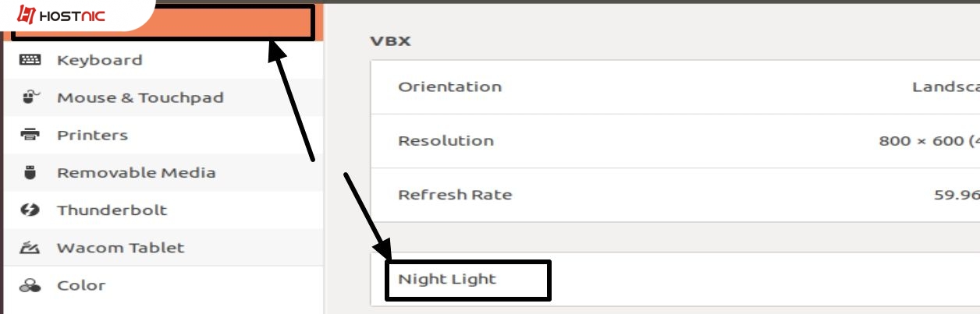
Task: Open the Orientation Landscape dropdown
Action: [675, 86]
